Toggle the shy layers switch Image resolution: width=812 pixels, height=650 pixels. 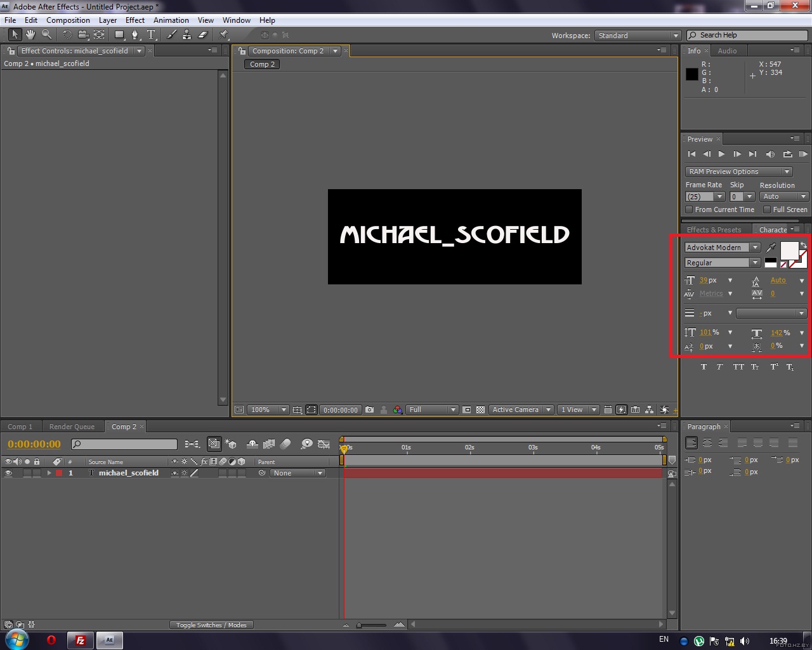pos(252,444)
